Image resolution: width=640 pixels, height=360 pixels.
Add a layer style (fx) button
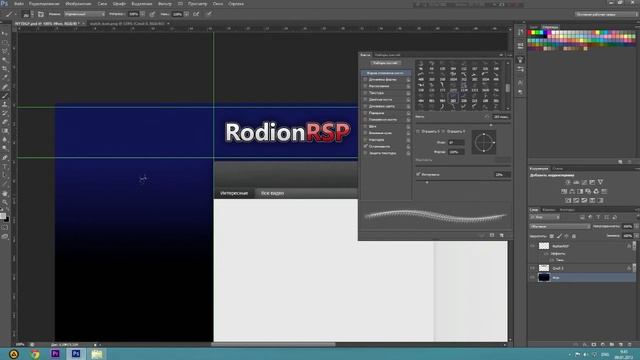click(585, 344)
